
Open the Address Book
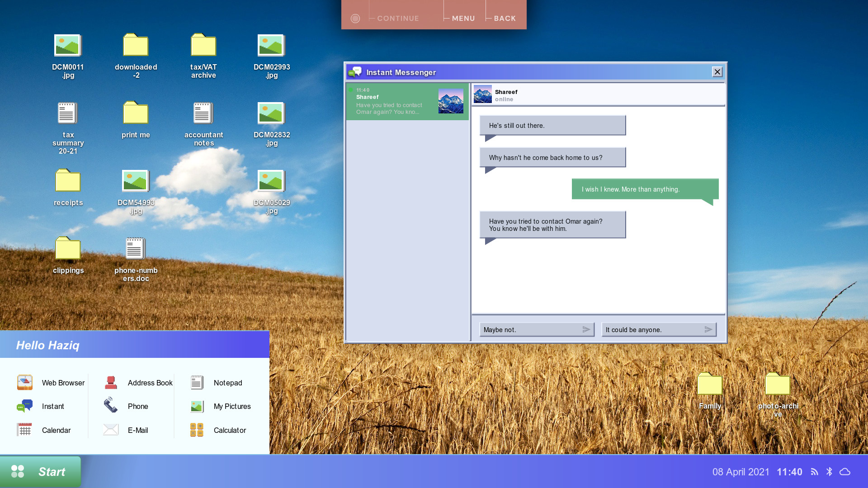[x=150, y=382]
